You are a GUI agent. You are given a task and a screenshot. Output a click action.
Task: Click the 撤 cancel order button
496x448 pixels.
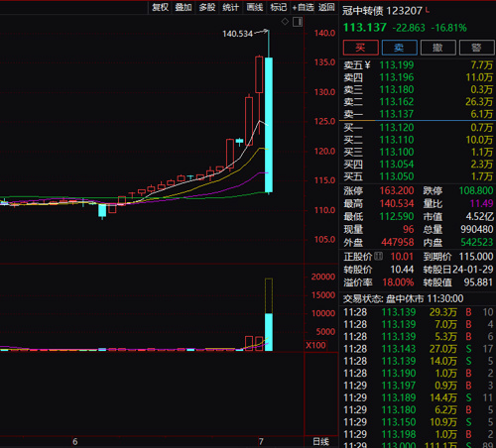coord(438,48)
